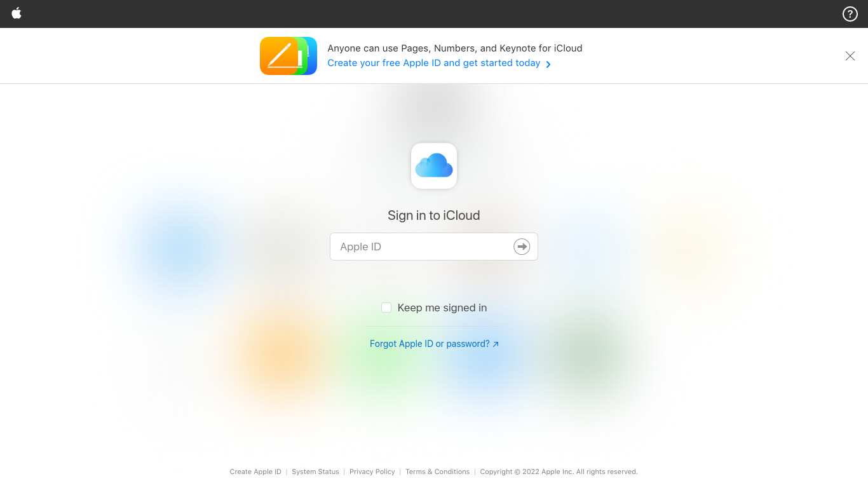Open the help question mark icon
The width and height of the screenshot is (868, 488).
coord(850,14)
